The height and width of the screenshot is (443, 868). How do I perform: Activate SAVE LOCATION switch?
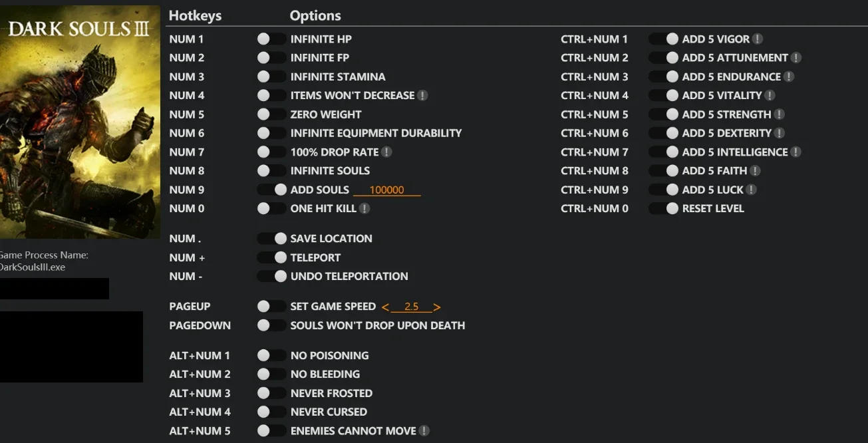pyautogui.click(x=271, y=239)
